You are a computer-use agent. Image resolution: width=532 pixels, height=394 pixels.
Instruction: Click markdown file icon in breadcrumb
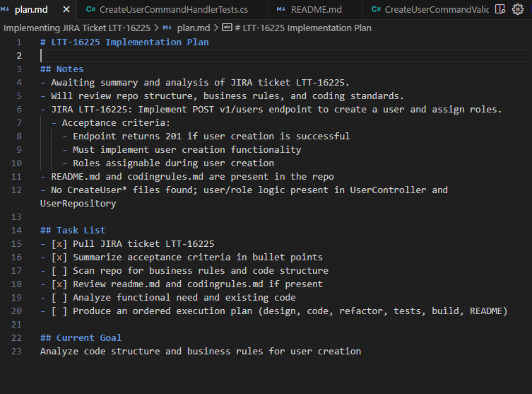[x=167, y=28]
